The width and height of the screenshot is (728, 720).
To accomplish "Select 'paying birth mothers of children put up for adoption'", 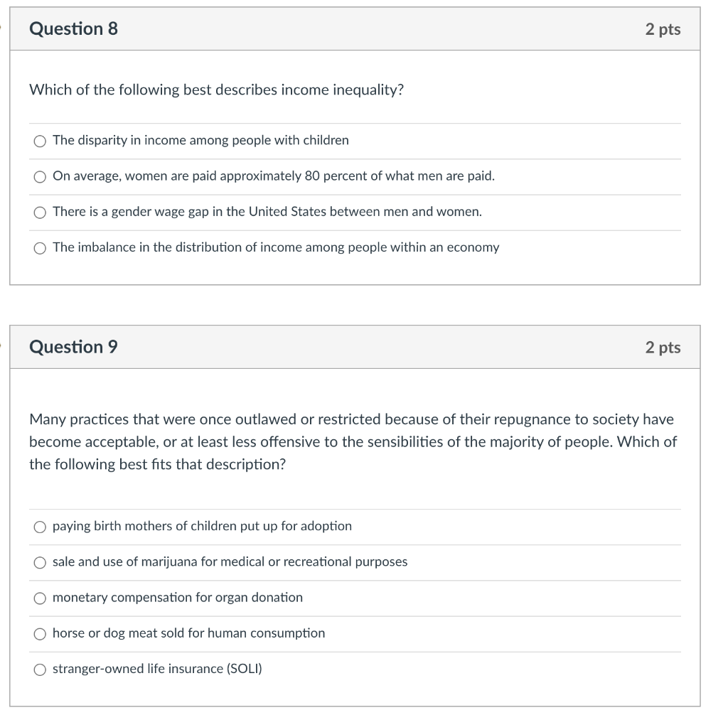I will pos(41,527).
